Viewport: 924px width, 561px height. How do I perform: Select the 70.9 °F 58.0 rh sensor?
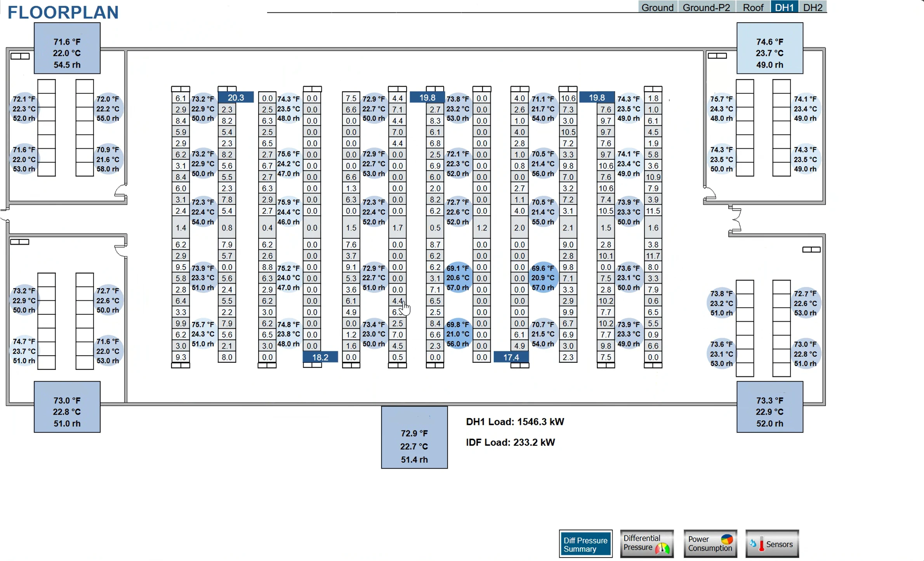108,159
